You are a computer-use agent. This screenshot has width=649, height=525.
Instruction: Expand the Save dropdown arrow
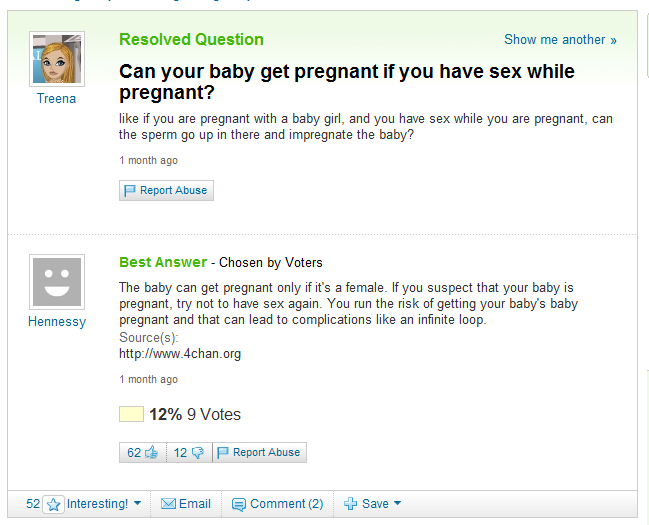397,504
